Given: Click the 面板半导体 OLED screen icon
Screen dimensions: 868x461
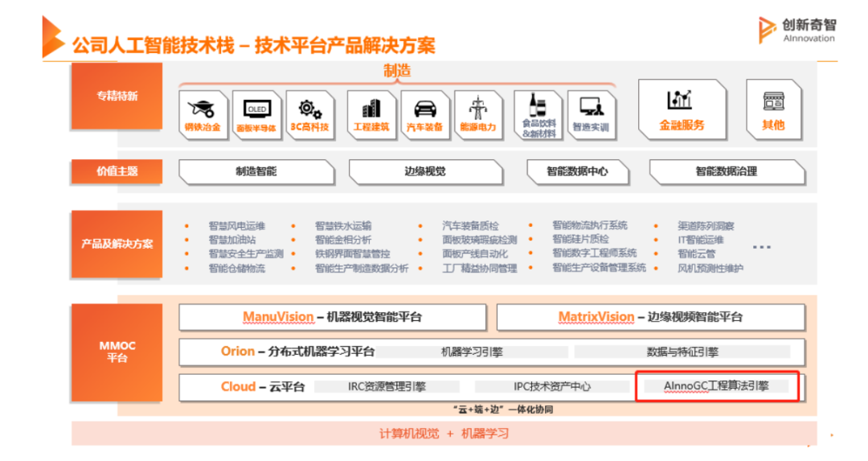Looking at the screenshot, I should point(257,109).
